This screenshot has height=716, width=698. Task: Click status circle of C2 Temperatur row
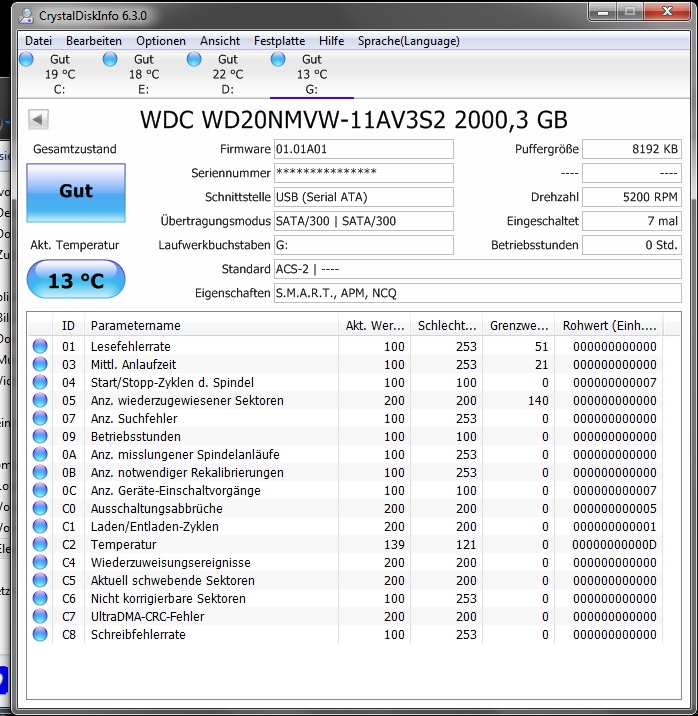pyautogui.click(x=40, y=544)
